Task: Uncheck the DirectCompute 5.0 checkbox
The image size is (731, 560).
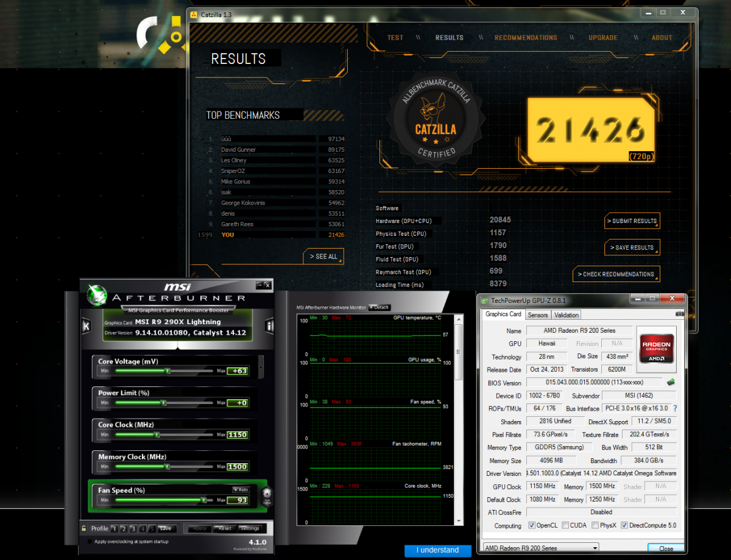Action: (x=624, y=525)
